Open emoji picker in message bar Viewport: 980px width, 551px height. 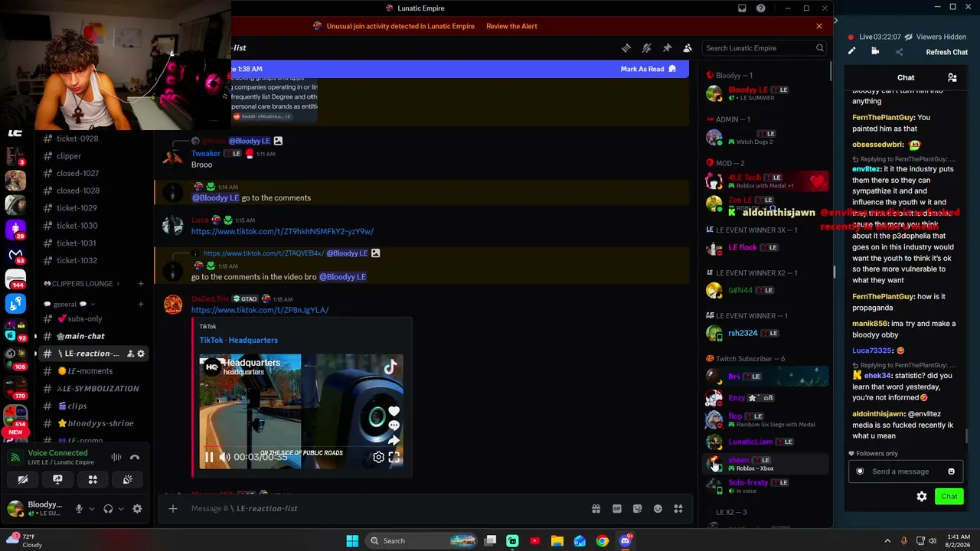[658, 509]
